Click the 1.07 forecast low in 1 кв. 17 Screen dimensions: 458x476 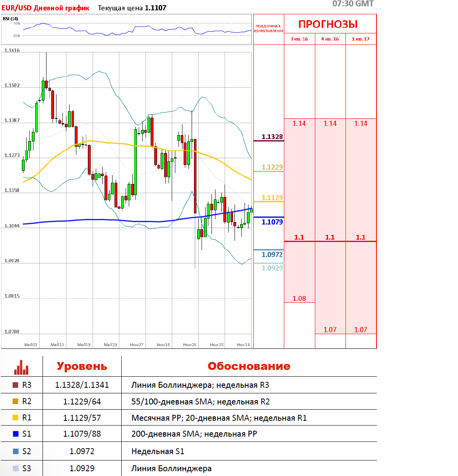[361, 330]
